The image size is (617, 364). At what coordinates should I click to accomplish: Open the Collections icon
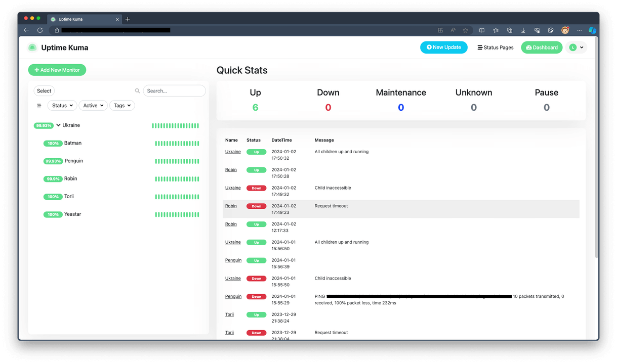click(510, 30)
